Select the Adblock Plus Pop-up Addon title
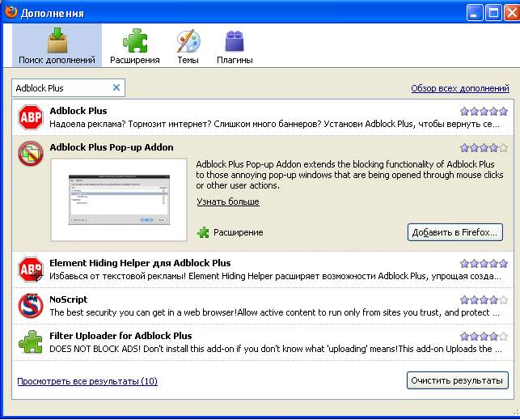 pyautogui.click(x=112, y=147)
